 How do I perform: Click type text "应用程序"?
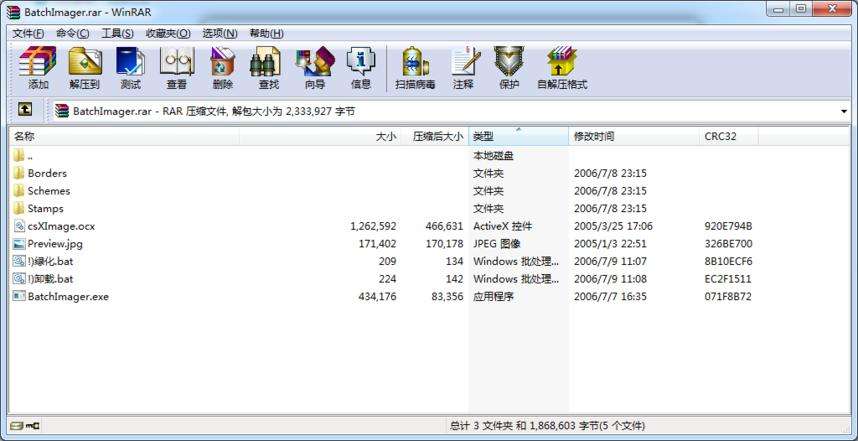[494, 297]
